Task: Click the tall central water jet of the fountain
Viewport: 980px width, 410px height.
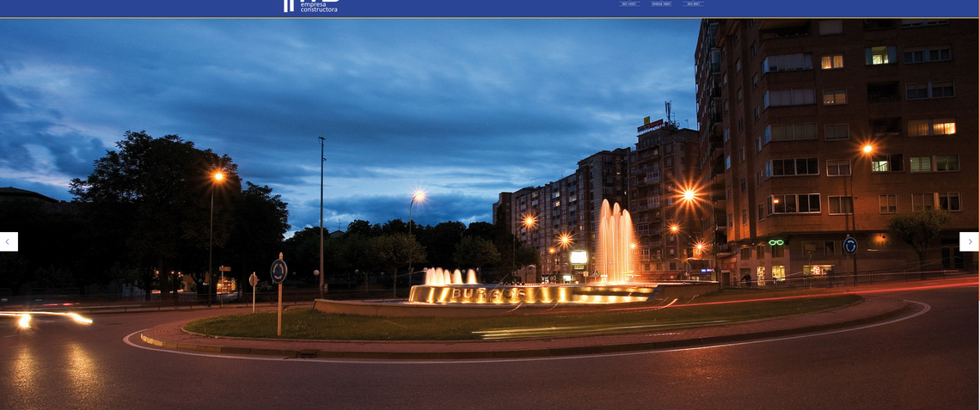Action: [616, 241]
